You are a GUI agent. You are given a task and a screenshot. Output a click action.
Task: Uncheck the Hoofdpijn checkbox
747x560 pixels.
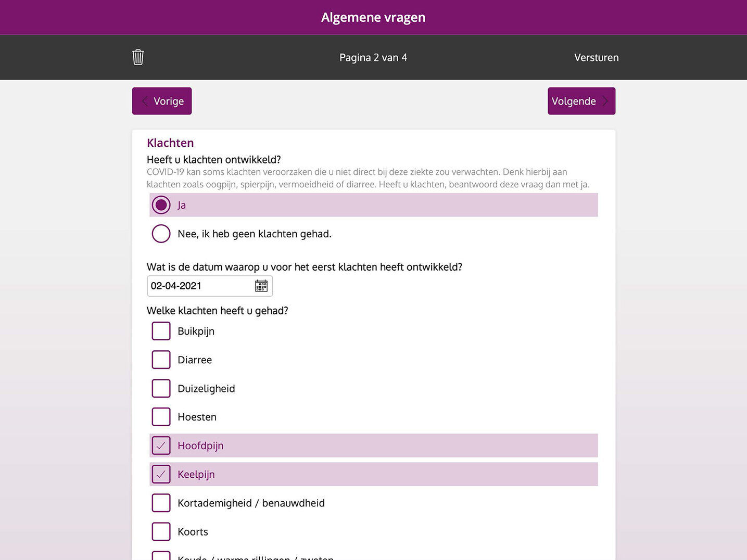pyautogui.click(x=161, y=446)
